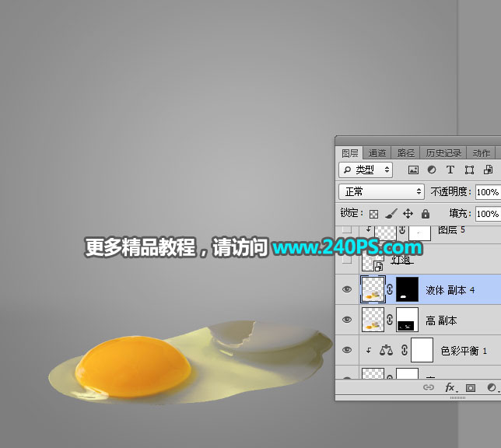
Task: Switch to the 历史记录 tab
Action: (443, 153)
